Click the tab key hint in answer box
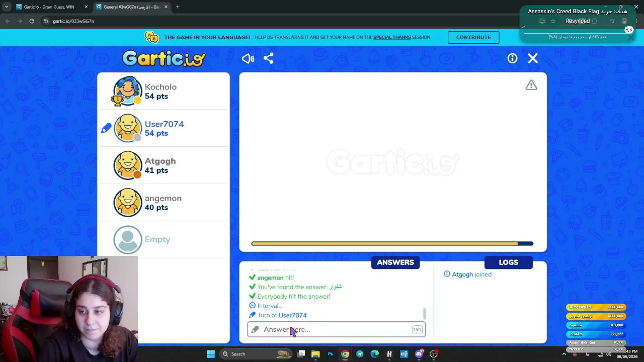This screenshot has width=644, height=362. 417,329
